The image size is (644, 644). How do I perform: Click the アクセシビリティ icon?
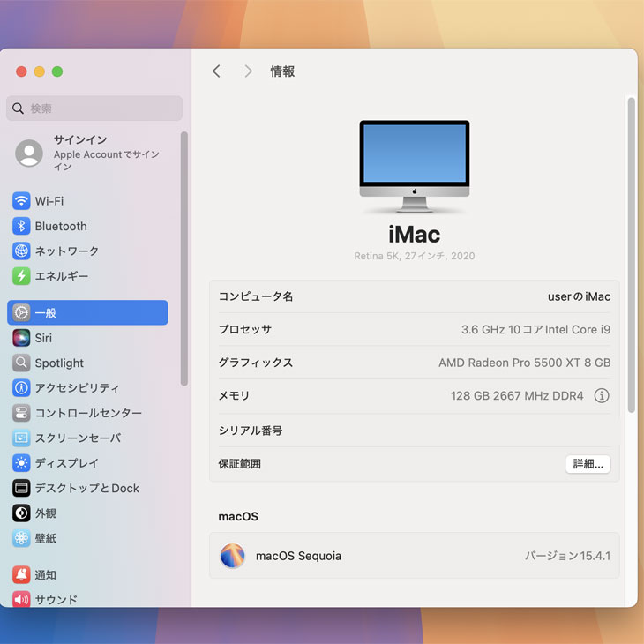coord(21,387)
